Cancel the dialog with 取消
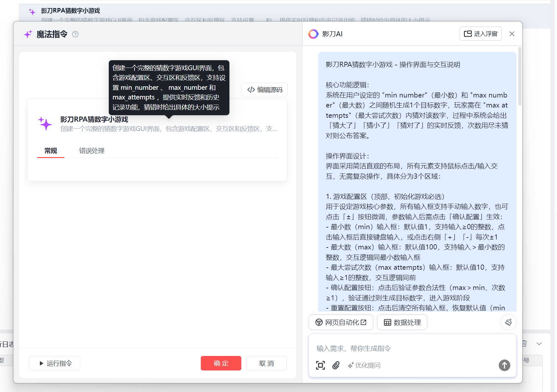557x392 pixels. point(266,363)
